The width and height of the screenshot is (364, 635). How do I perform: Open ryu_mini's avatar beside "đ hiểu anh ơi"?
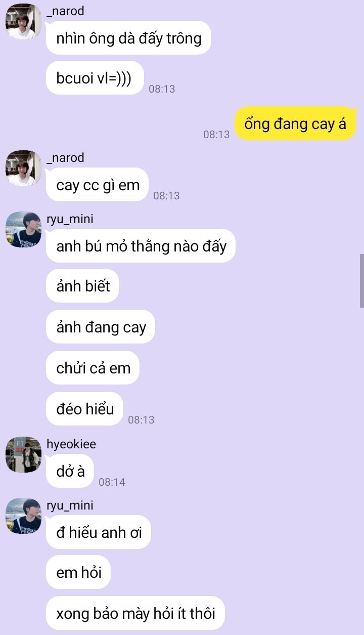coord(23,516)
